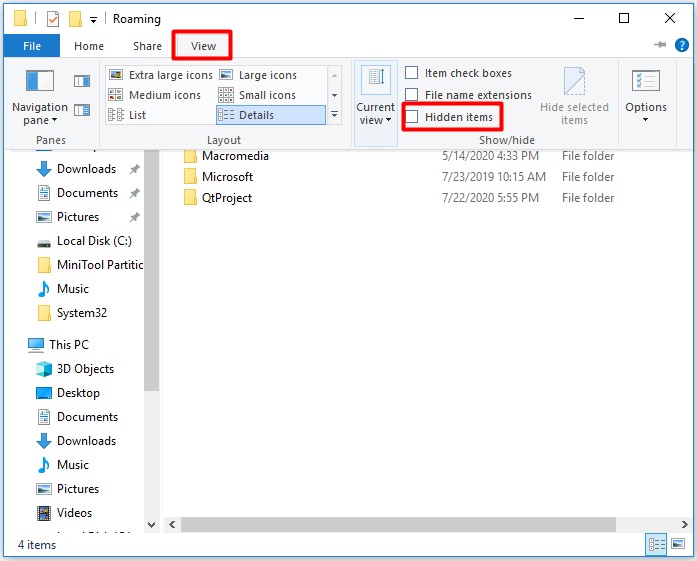697x561 pixels.
Task: Switch to the Home ribbon tab
Action: pyautogui.click(x=89, y=46)
